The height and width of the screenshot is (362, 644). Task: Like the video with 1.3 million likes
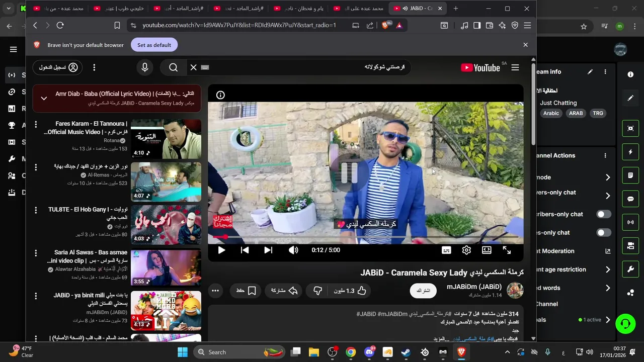[350, 291]
